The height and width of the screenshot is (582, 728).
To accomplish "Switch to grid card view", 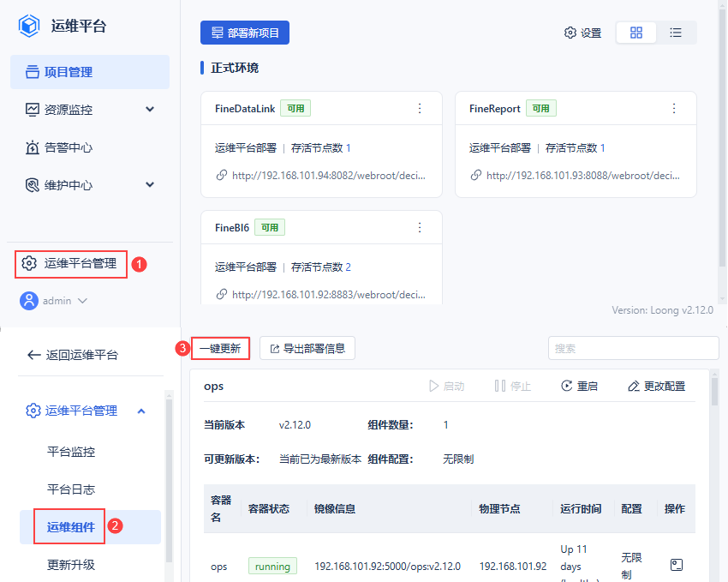I will pos(636,33).
